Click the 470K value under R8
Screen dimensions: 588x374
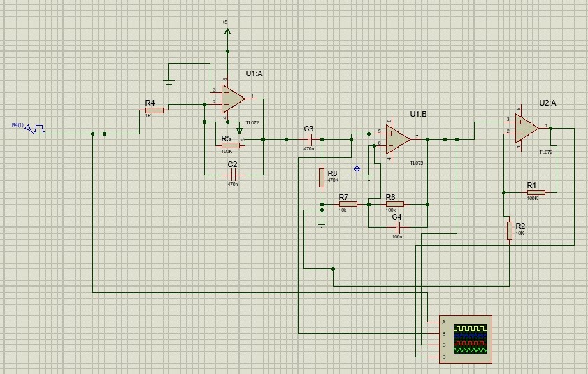pos(333,180)
